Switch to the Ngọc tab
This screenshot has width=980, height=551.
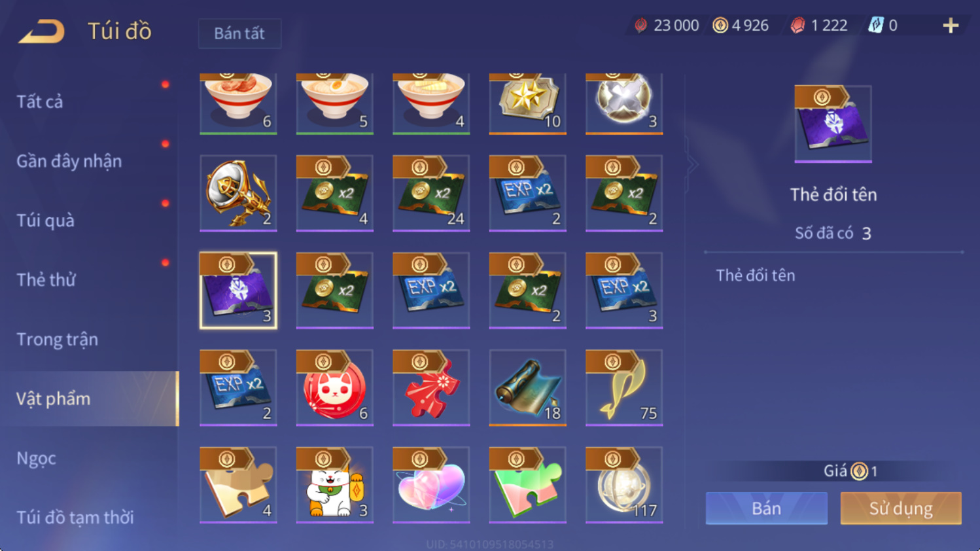pos(37,458)
